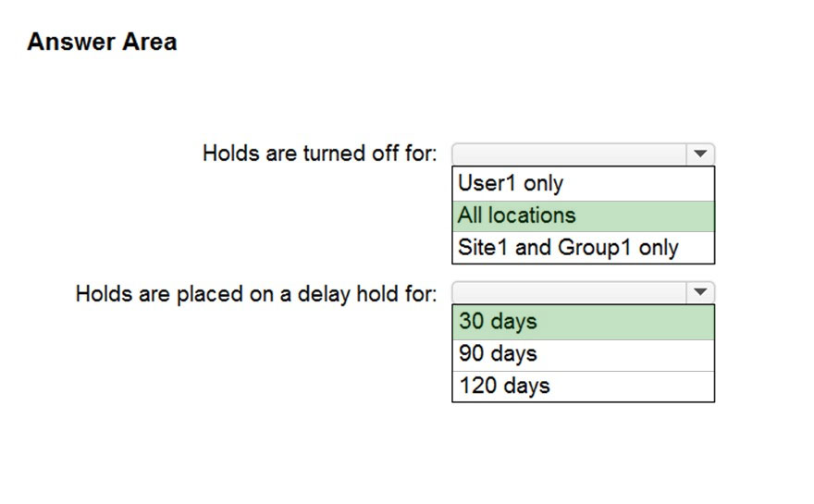Click the green-highlighted 'All locations' row
The height and width of the screenshot is (504, 814).
(x=584, y=215)
